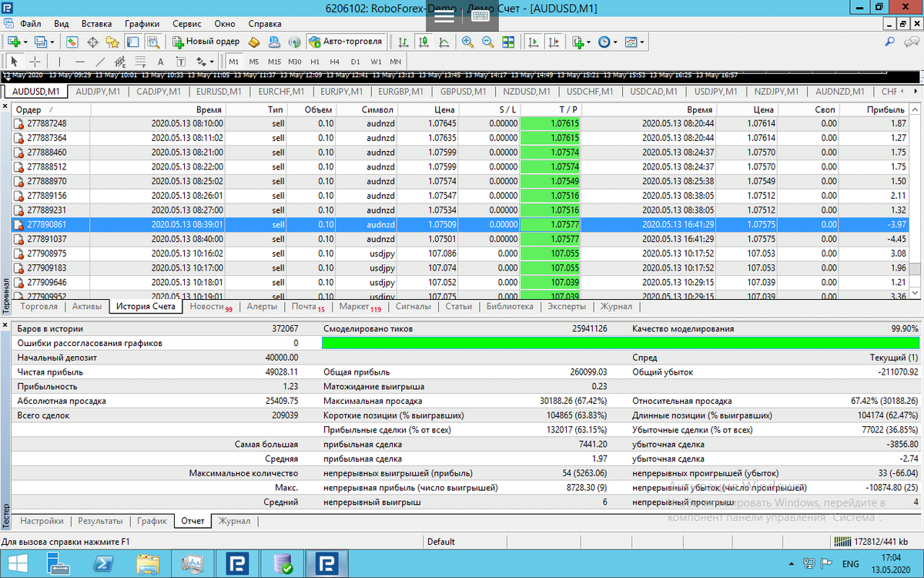Click the Новый ордер button
Screen dimensions: 924x578
[x=205, y=42]
